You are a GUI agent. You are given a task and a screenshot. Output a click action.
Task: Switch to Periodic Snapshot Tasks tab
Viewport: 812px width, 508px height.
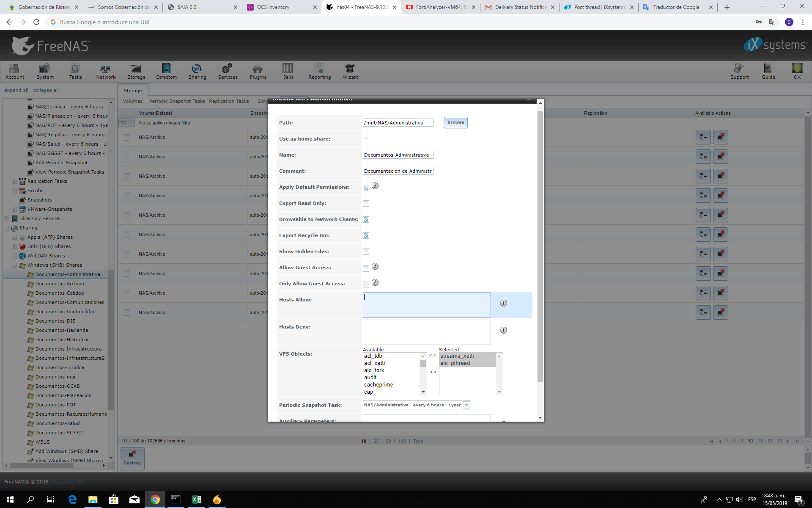[177, 101]
